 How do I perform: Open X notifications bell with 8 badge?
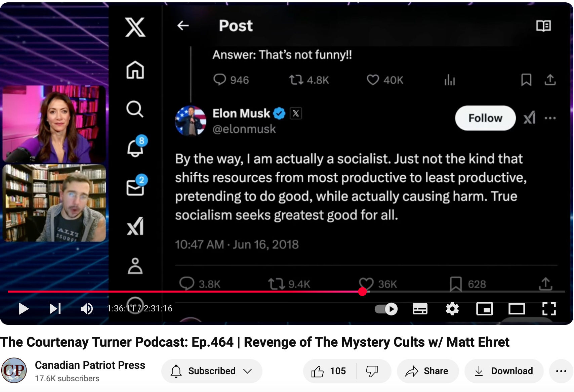pyautogui.click(x=137, y=146)
